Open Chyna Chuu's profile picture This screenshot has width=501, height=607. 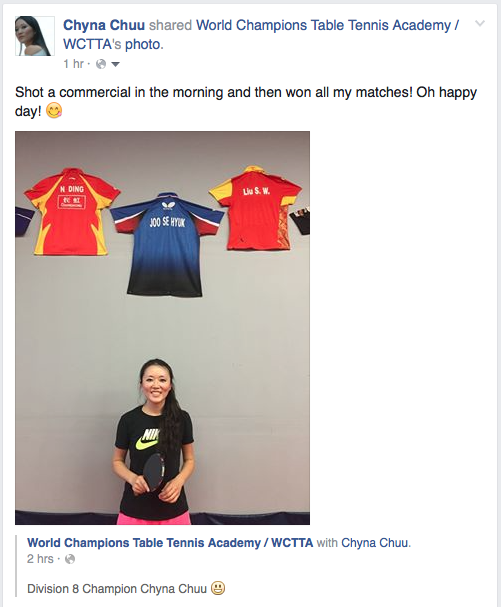[34, 36]
